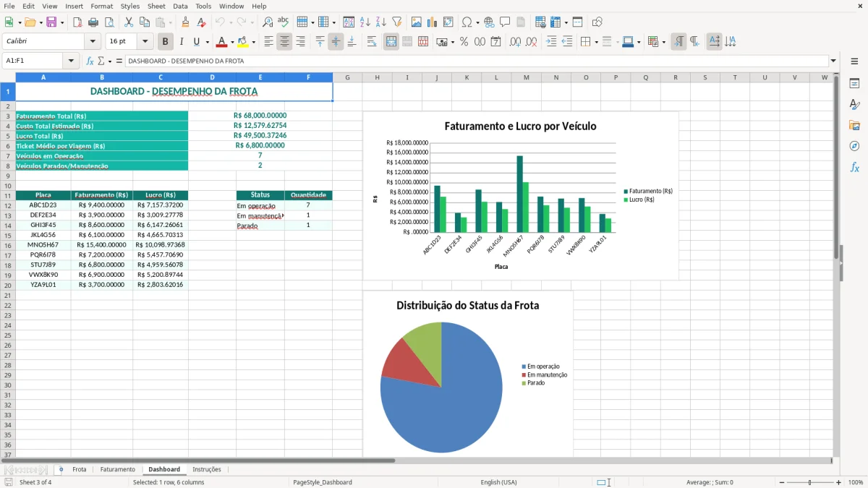Viewport: 868px width, 488px height.
Task: Open the Navigator in the sidebar
Action: click(854, 146)
